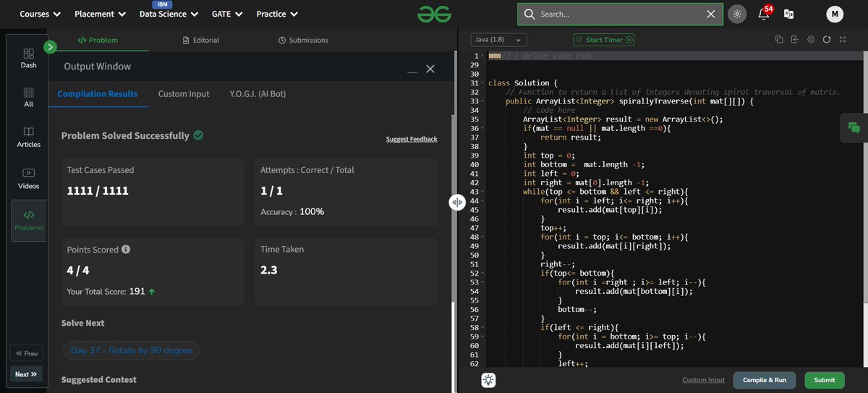Collapse sidebar with the green arrow
Viewport: 868px width, 393px height.
pyautogui.click(x=50, y=47)
